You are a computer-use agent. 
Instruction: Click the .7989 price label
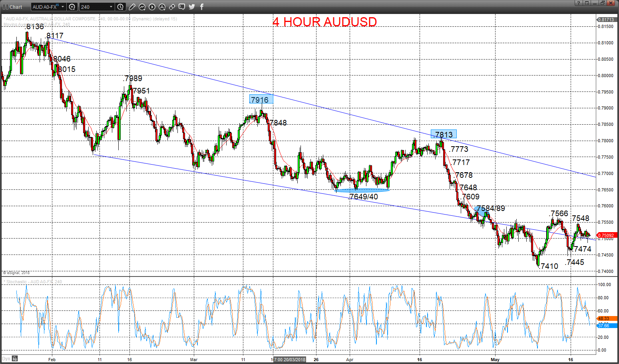132,78
